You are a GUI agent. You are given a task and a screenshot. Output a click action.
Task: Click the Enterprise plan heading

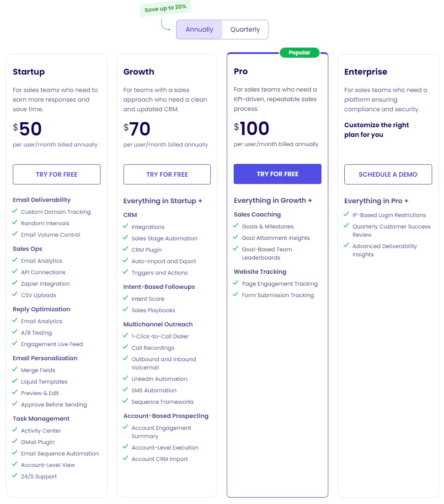tap(366, 72)
